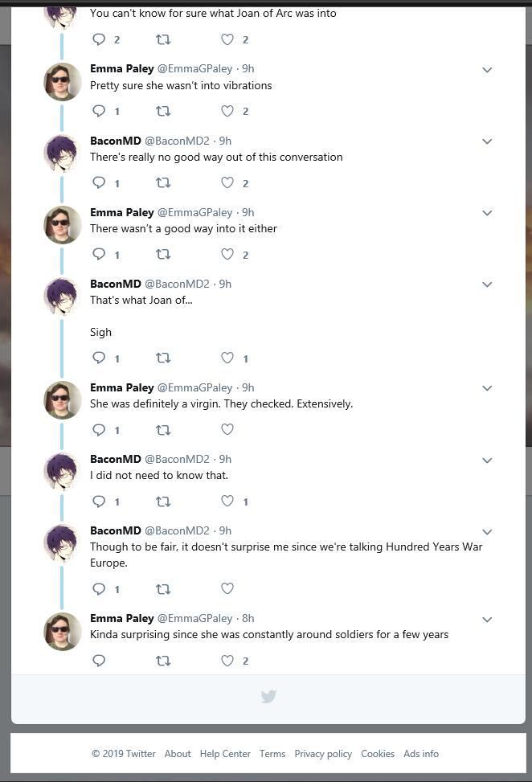Open the Ads info footer link
532x782 pixels.
(x=421, y=754)
